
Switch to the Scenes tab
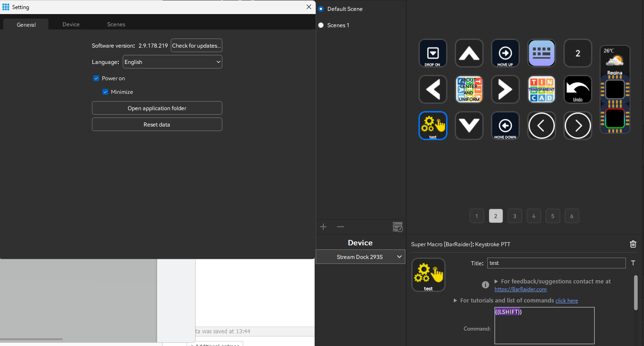(116, 24)
